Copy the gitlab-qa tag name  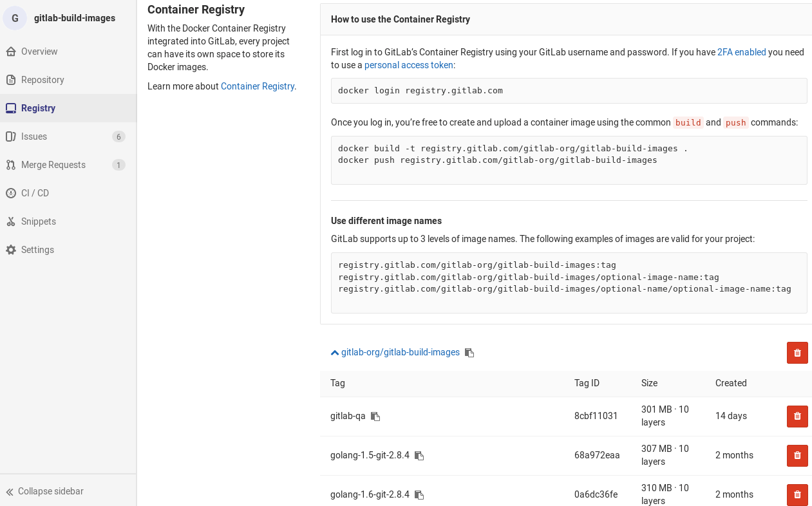click(x=375, y=416)
